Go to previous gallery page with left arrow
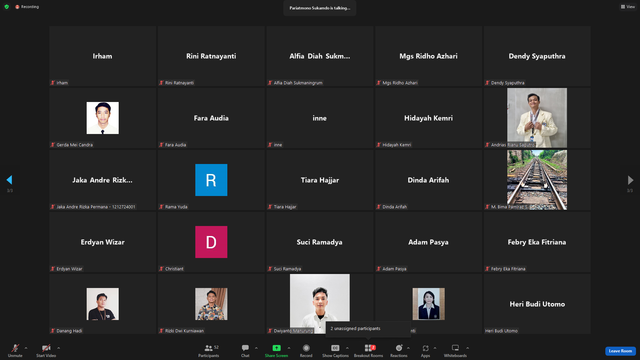This screenshot has height=360, width=640. 9,180
